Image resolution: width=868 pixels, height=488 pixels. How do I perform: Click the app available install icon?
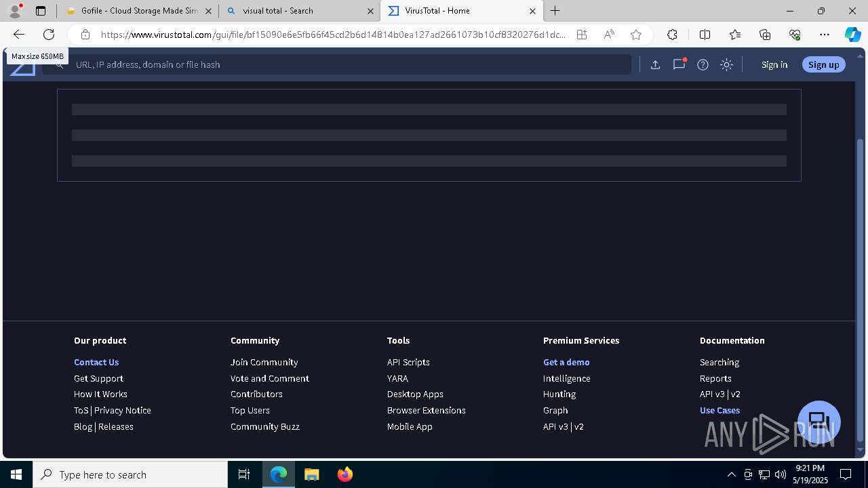tap(582, 35)
